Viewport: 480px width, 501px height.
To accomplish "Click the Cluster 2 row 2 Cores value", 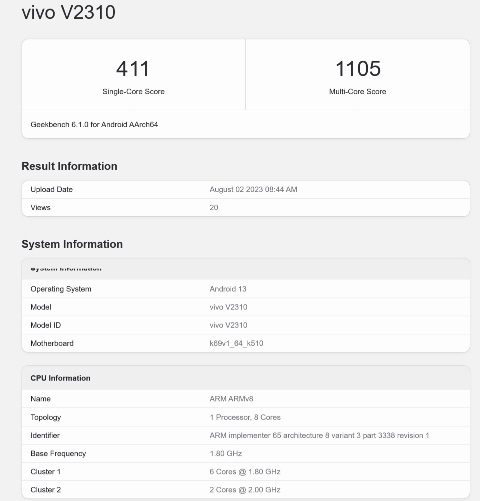I will (x=245, y=490).
